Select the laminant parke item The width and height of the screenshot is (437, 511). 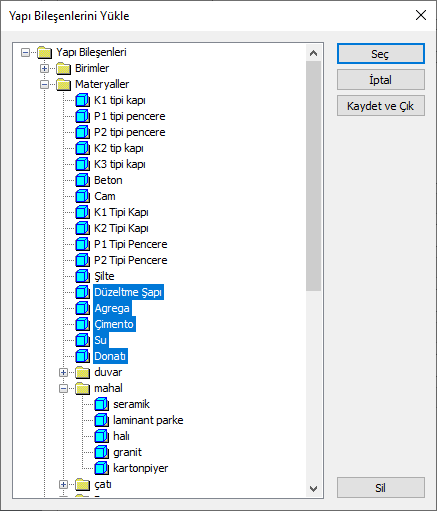[x=148, y=420]
